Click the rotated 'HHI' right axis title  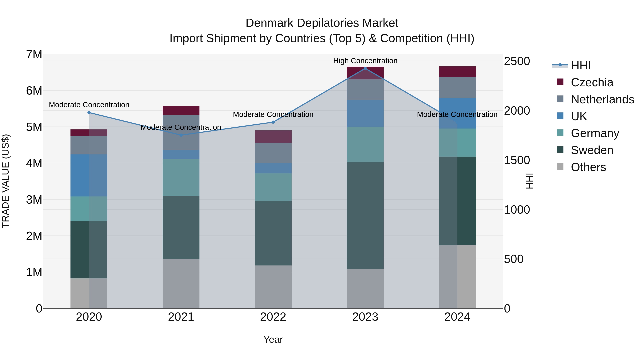point(530,181)
